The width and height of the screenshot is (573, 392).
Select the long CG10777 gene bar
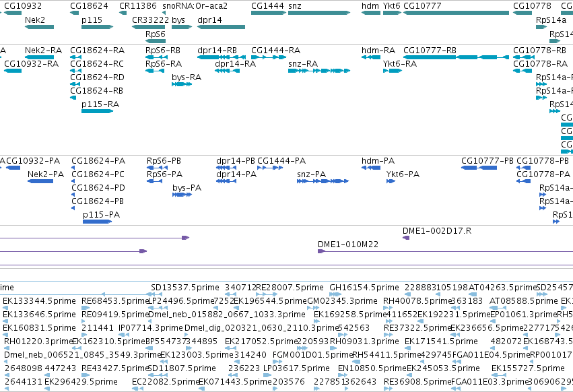(x=456, y=13)
